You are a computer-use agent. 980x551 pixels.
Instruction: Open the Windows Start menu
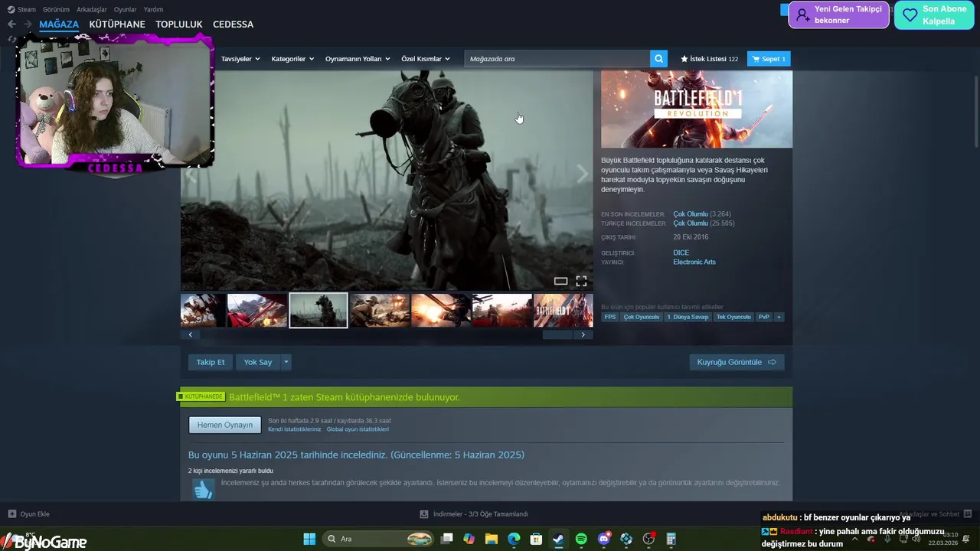[x=309, y=539]
